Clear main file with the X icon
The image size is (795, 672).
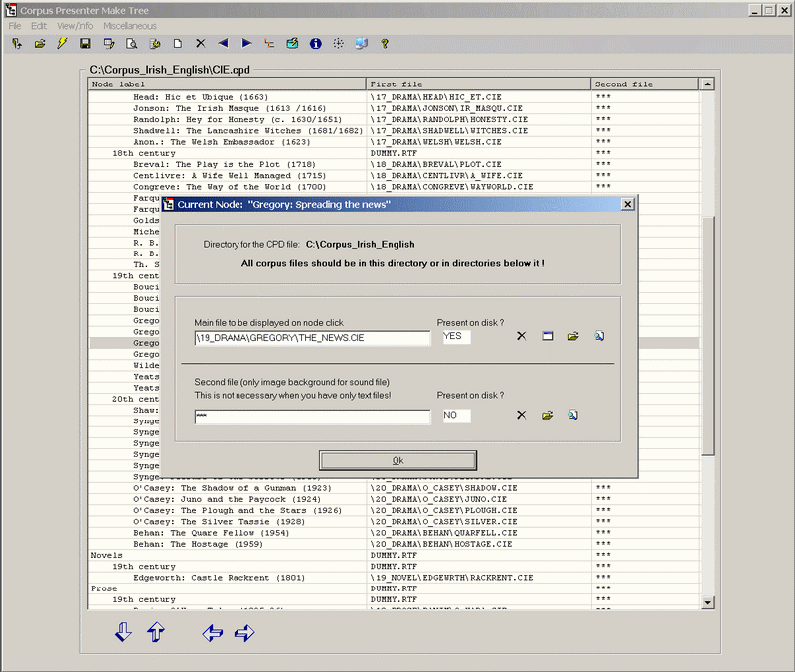[x=521, y=337]
